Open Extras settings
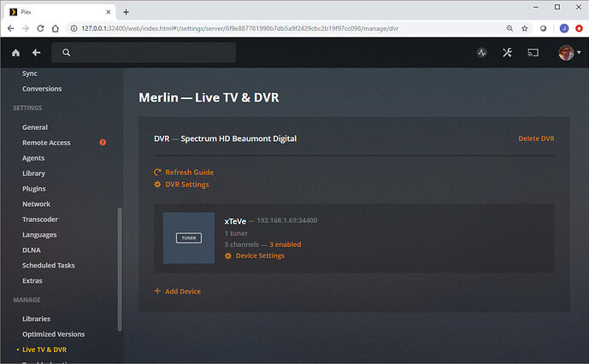This screenshot has width=589, height=364. (32, 281)
